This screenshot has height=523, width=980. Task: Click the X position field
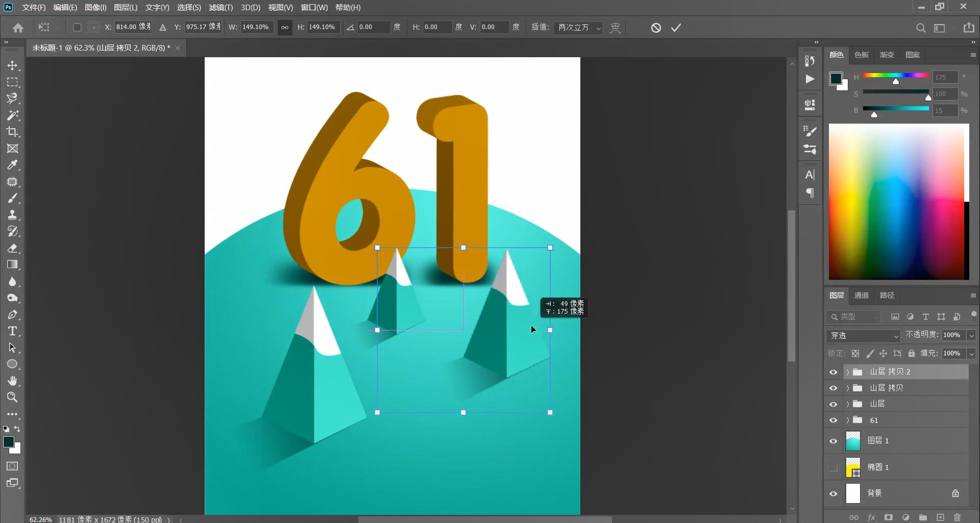tap(133, 27)
